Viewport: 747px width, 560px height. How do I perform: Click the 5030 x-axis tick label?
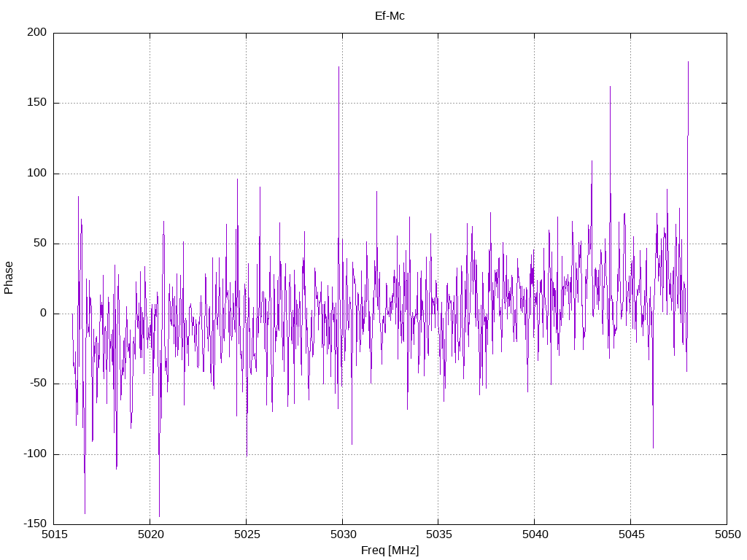[343, 534]
